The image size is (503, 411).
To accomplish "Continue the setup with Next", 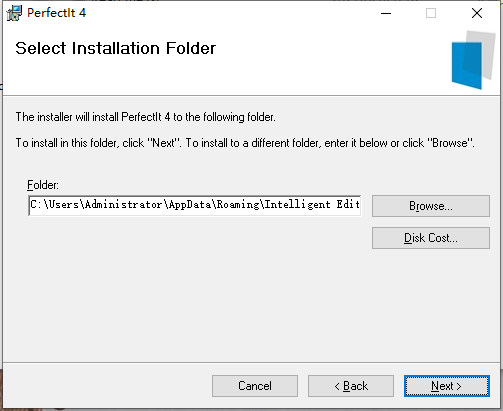I will coord(447,386).
